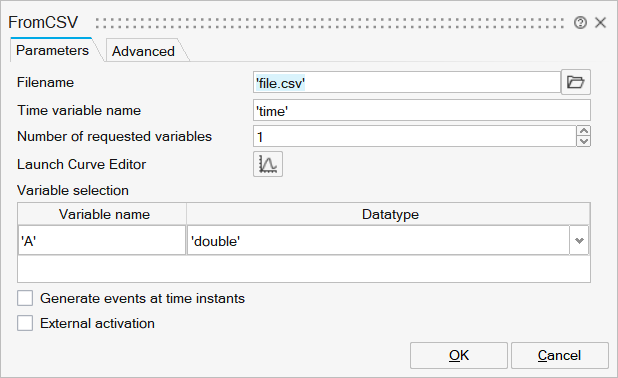Screen dimensions: 618x378
Task: Increment the number of requested variables
Action: (x=583, y=131)
